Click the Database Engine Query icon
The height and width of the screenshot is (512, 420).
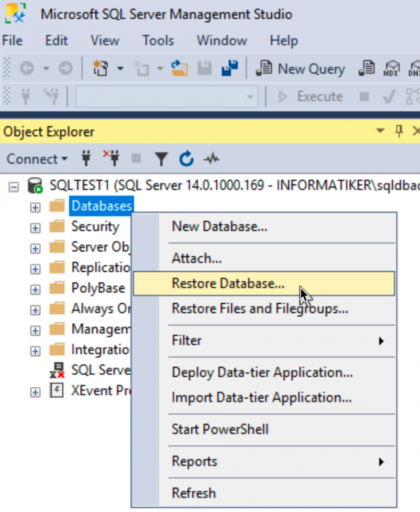[x=366, y=69]
